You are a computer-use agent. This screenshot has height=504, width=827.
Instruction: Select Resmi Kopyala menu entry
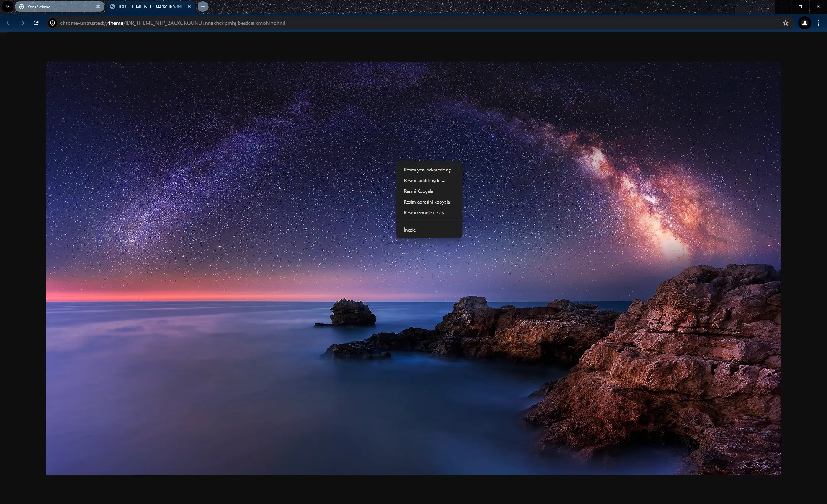pyautogui.click(x=429, y=191)
